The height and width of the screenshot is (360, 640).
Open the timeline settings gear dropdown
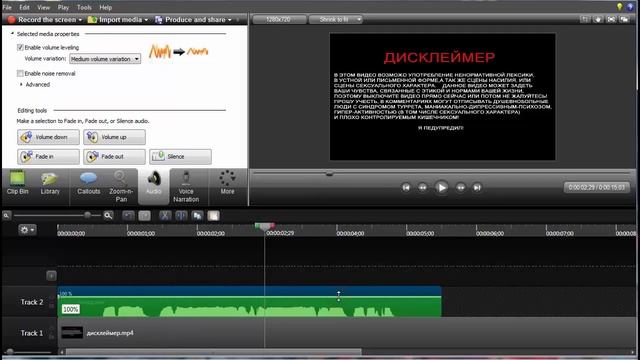click(27, 230)
